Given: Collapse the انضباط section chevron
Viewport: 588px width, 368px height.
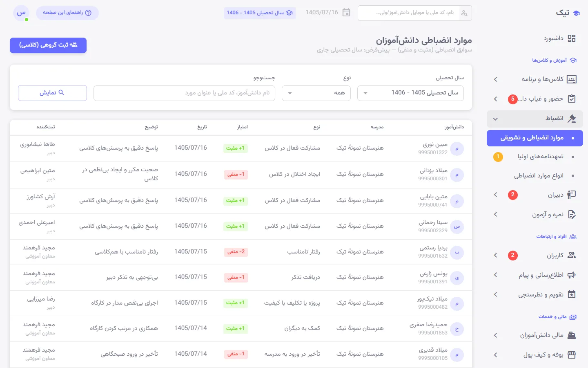Looking at the screenshot, I should tap(496, 119).
